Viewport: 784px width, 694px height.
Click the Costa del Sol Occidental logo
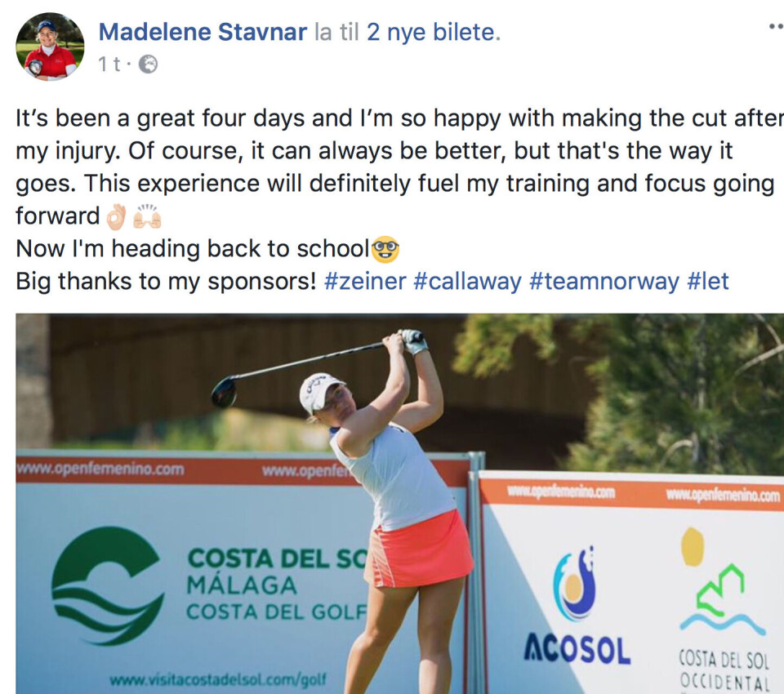723,610
